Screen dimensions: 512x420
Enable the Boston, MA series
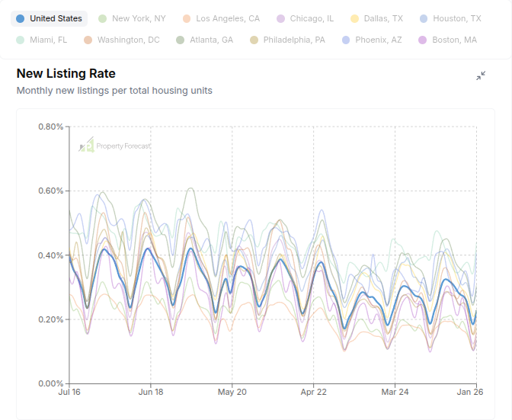tap(447, 40)
